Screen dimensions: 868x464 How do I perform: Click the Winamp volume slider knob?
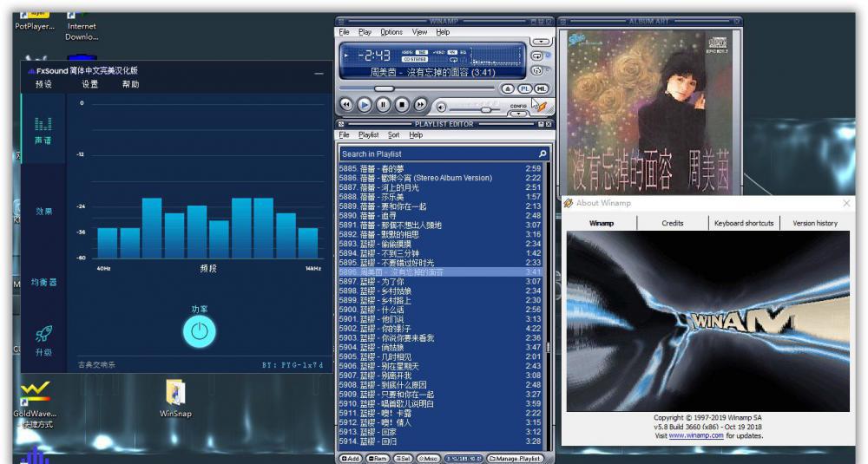click(x=486, y=109)
